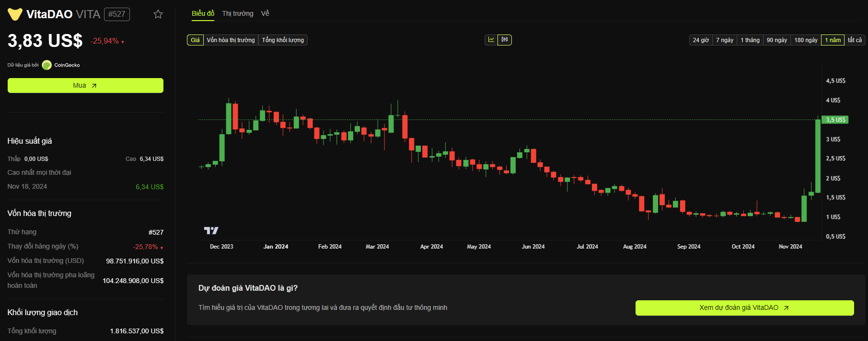
Task: Select the Giá chart option
Action: 195,40
